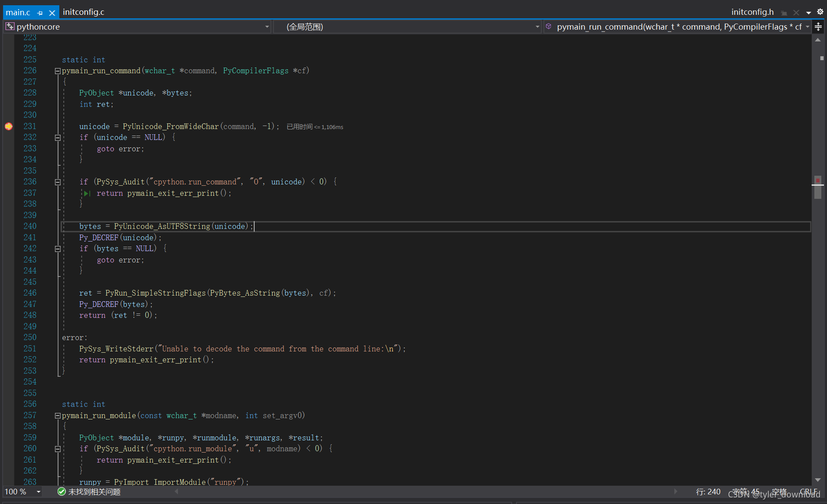Click the horizontal scroll right arrow

(x=676, y=491)
